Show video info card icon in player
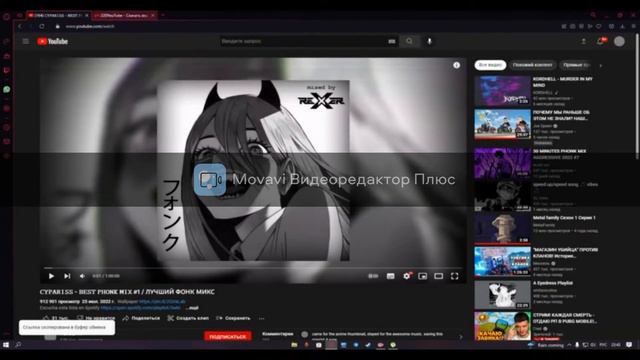This screenshot has width=640, height=360. point(456,65)
